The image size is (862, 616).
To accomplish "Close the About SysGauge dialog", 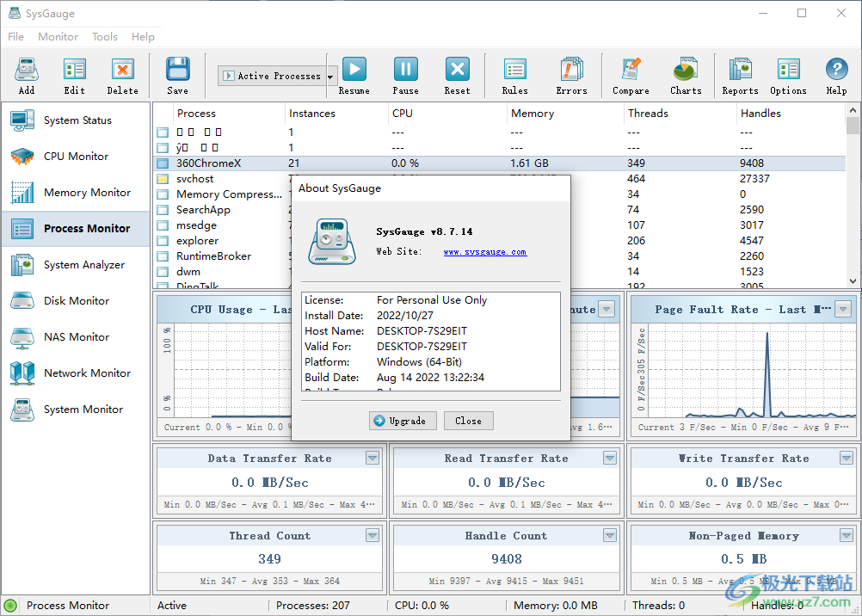I will pos(468,421).
